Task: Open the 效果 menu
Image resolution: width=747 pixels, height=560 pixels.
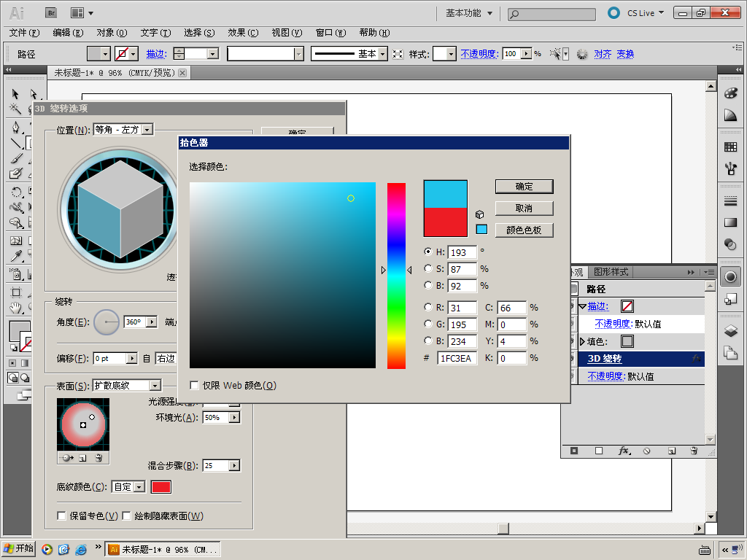Action: pyautogui.click(x=242, y=33)
